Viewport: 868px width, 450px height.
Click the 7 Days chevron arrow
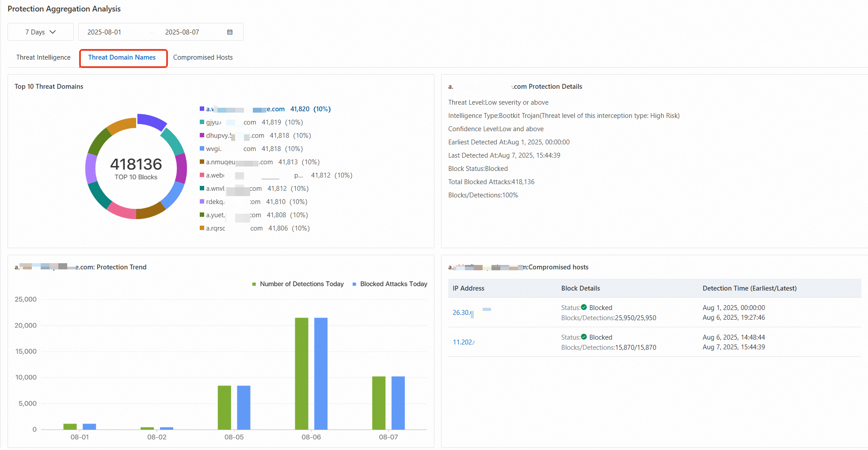coord(53,32)
